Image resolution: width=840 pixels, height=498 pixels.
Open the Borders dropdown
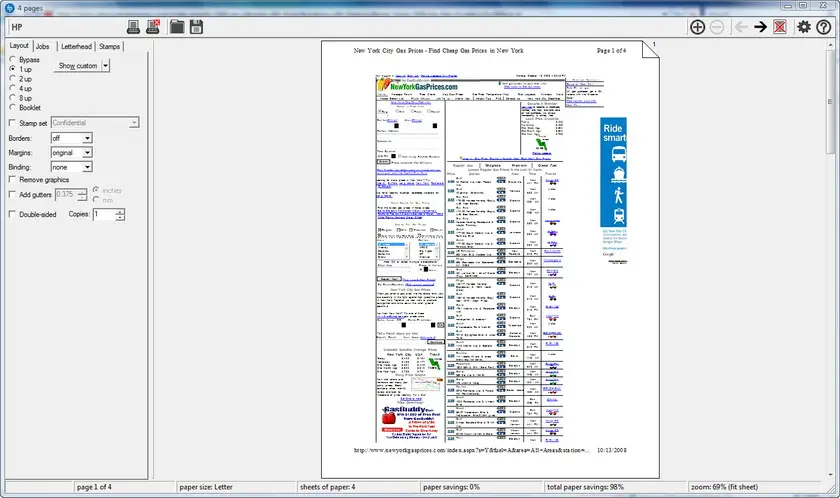(87, 138)
